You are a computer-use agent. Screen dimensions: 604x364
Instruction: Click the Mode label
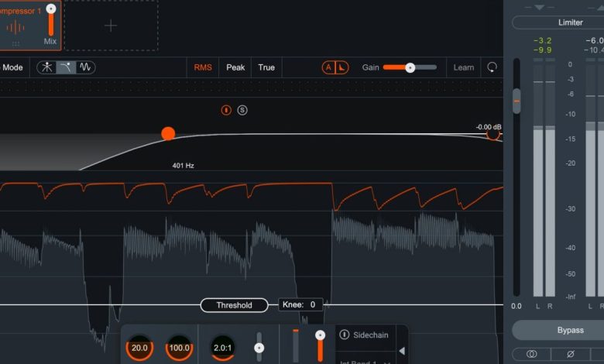(12, 67)
